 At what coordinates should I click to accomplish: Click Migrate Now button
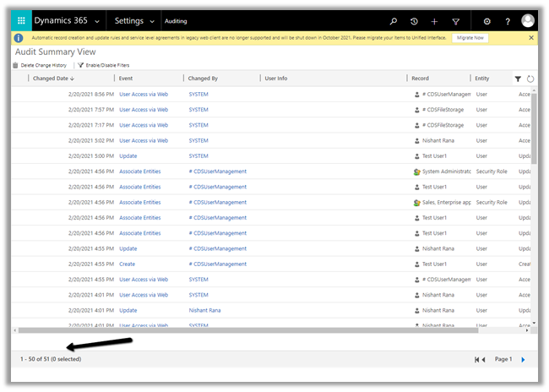(x=470, y=38)
